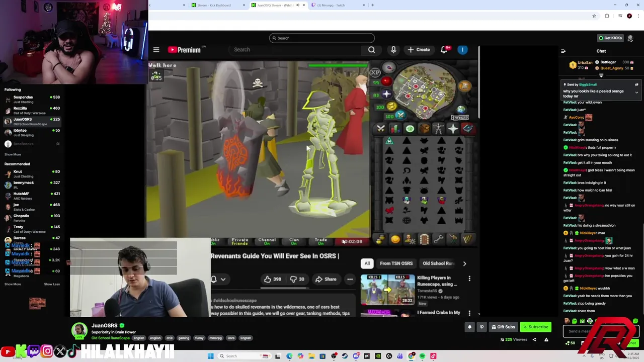The image size is (644, 362).
Task: Open recommended channel bennymack
Action: [32, 185]
